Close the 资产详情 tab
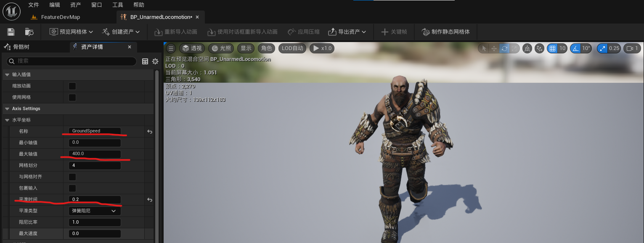The height and width of the screenshot is (243, 644). point(129,47)
